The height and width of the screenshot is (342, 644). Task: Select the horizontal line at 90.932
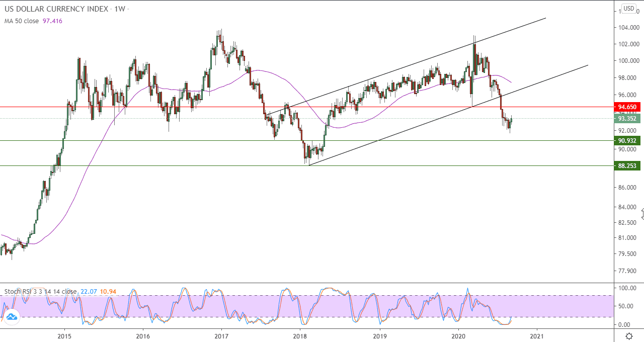click(306, 141)
